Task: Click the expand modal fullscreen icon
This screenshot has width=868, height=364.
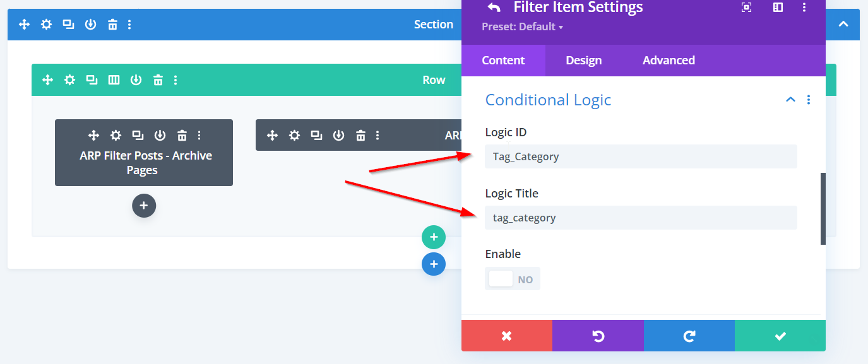Action: click(x=746, y=8)
